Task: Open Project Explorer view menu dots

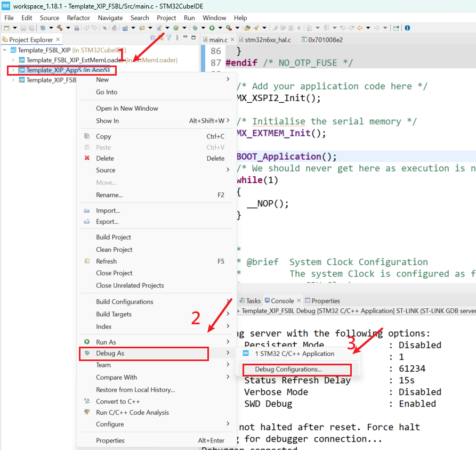Action: pos(178,38)
